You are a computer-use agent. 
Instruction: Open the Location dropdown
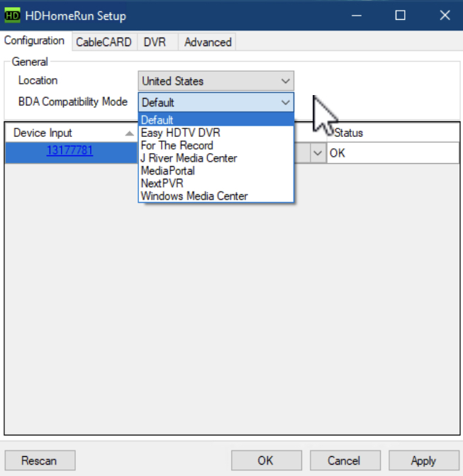[216, 81]
